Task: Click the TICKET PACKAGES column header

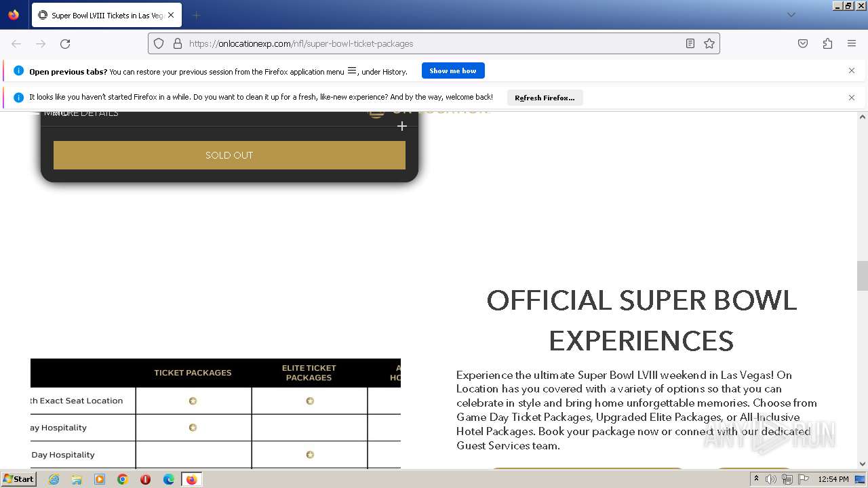Action: (193, 373)
